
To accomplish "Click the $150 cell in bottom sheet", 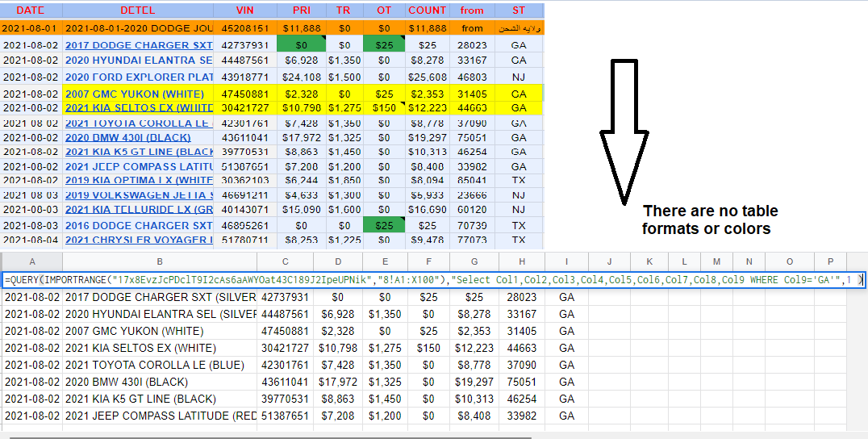I will click(428, 348).
